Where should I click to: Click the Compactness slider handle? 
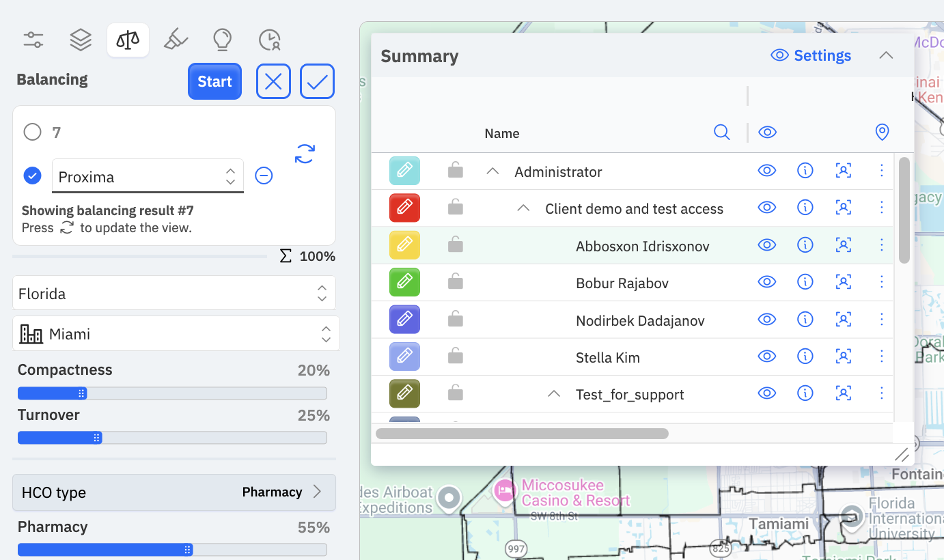point(81,393)
